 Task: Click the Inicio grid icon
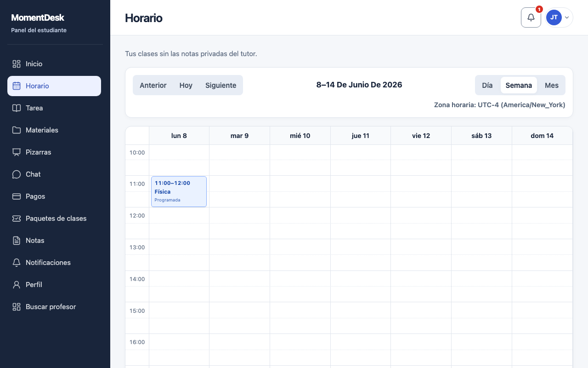click(x=17, y=64)
